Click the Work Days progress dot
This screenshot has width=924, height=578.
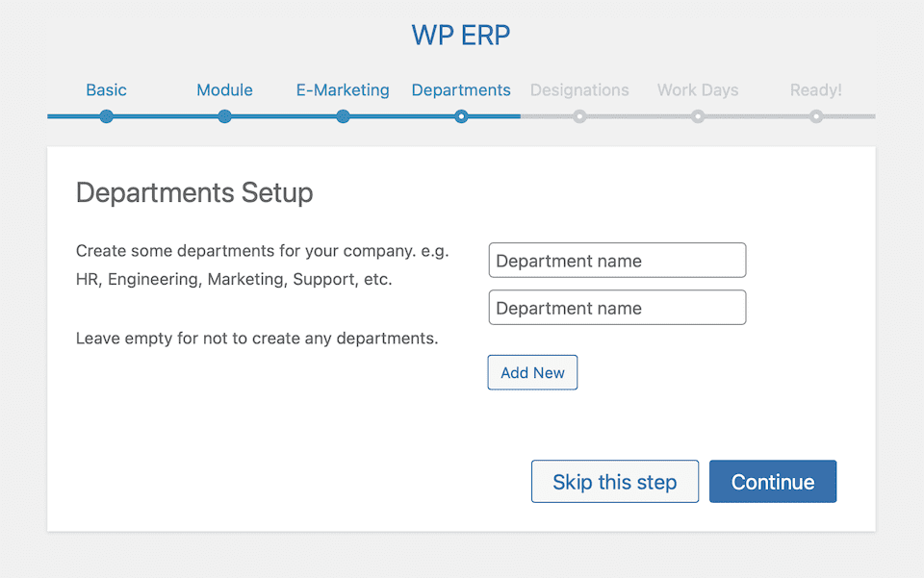(698, 116)
